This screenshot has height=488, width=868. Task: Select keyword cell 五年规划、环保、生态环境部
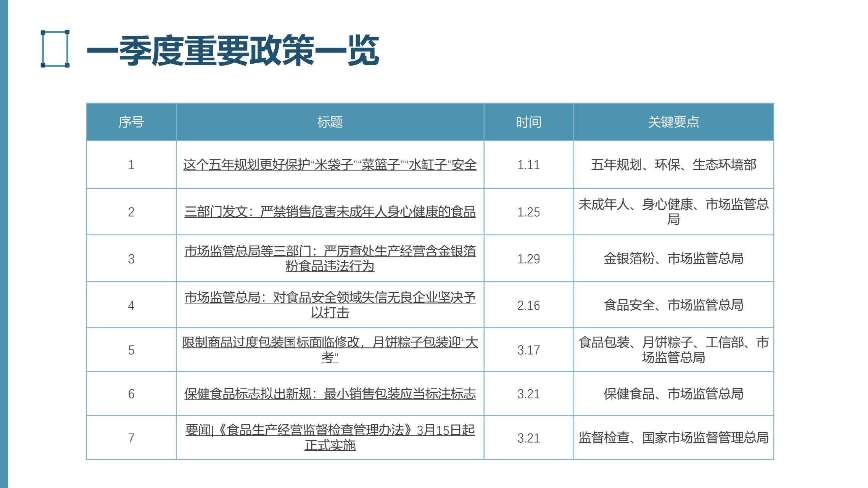673,165
